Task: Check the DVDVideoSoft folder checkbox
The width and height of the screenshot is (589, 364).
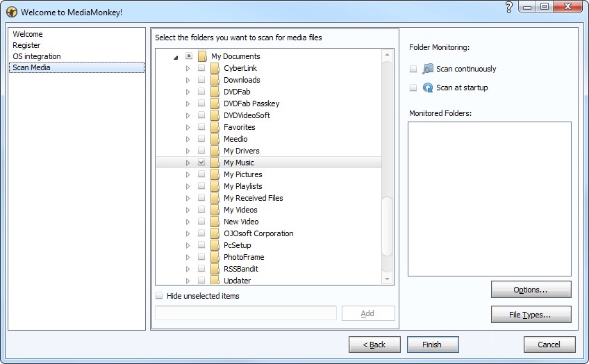Action: tap(201, 115)
